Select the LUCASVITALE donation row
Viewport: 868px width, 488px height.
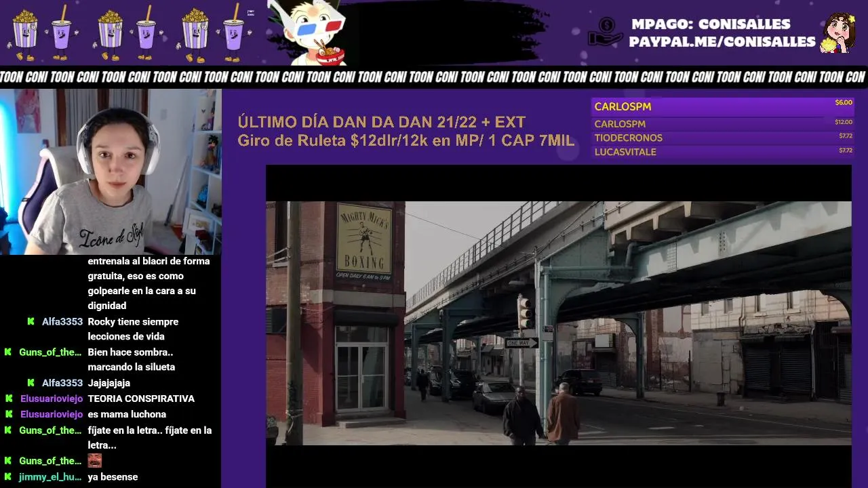tap(723, 152)
